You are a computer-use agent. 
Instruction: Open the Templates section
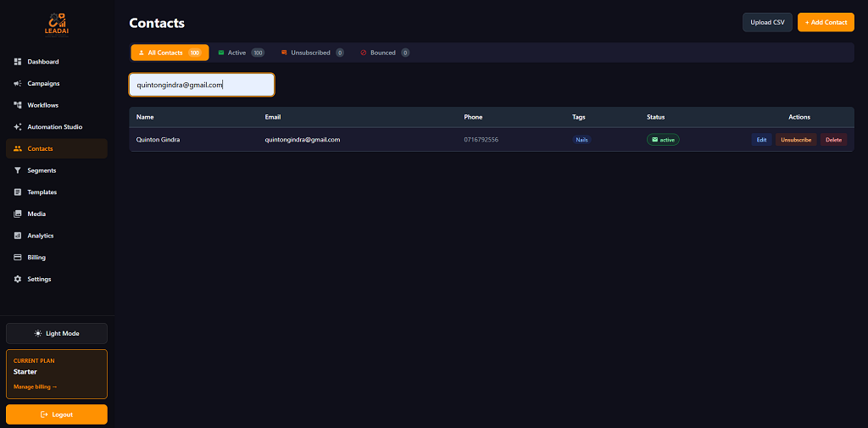[57, 192]
